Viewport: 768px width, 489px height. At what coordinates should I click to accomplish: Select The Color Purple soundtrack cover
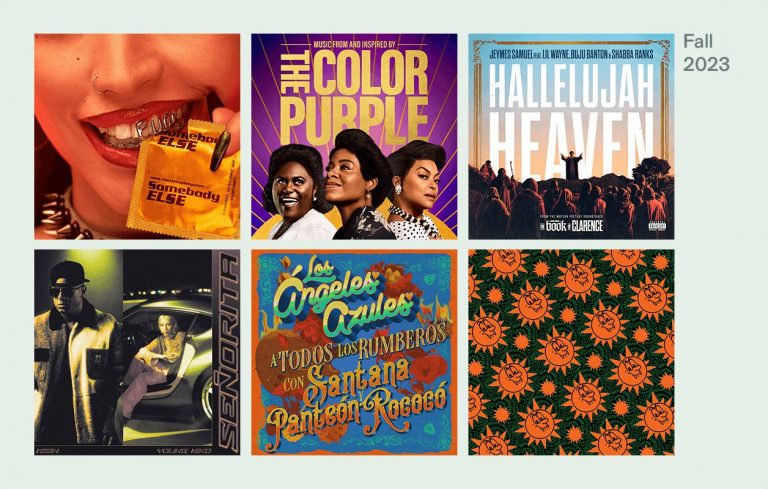(x=354, y=136)
